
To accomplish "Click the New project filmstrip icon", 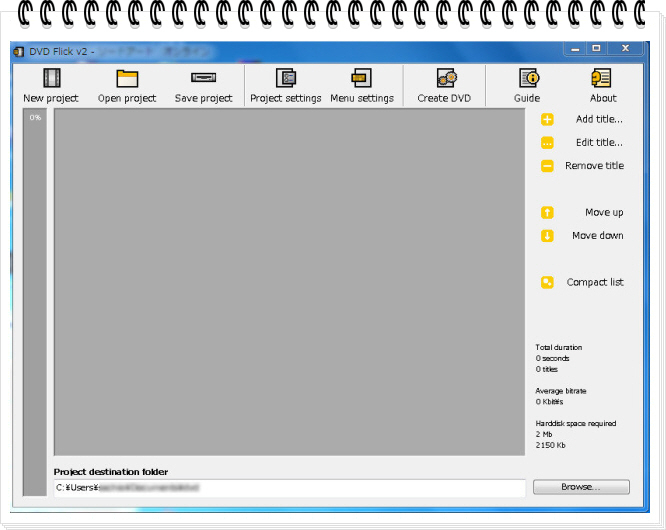I will [x=51, y=78].
